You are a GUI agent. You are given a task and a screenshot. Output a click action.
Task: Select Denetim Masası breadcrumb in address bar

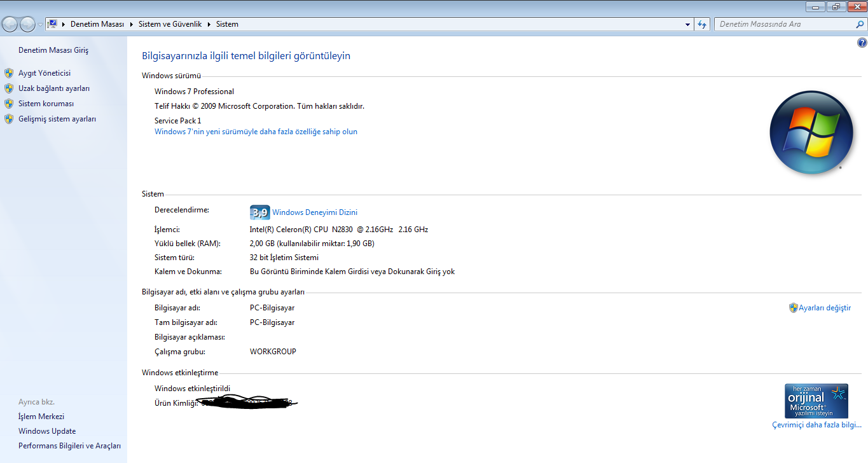(97, 24)
